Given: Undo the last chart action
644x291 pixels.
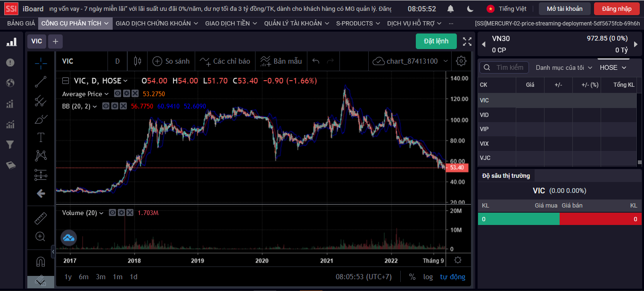Looking at the screenshot, I should [316, 61].
